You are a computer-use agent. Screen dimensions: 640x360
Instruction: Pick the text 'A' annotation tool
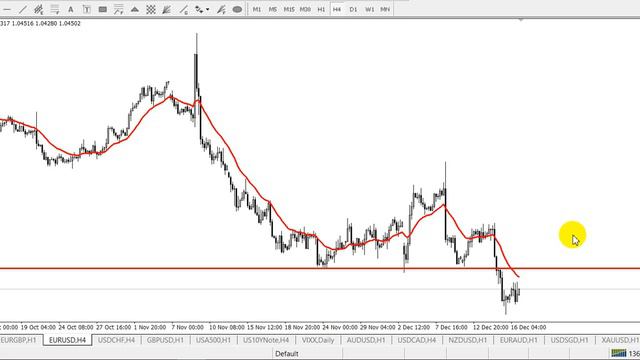[71, 9]
